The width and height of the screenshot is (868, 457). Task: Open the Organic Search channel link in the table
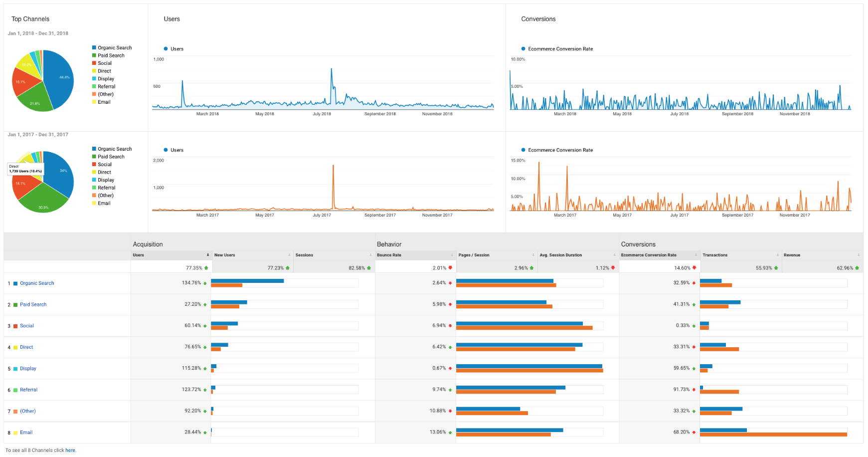click(x=37, y=283)
